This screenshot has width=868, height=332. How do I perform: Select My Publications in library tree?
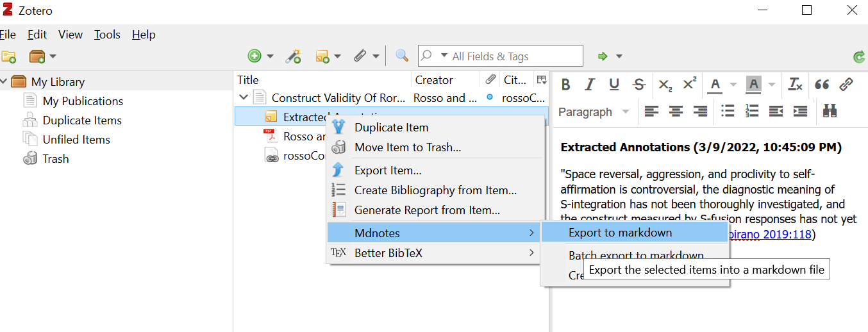click(83, 101)
